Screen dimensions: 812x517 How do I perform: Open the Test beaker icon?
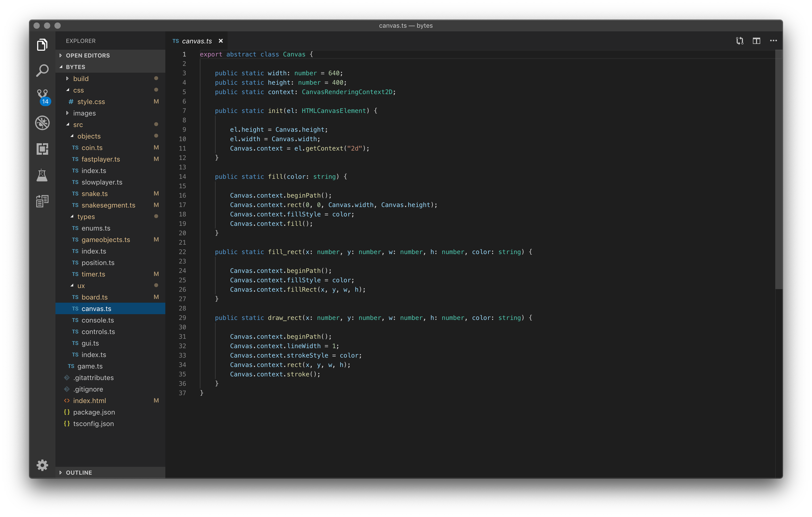pyautogui.click(x=42, y=175)
